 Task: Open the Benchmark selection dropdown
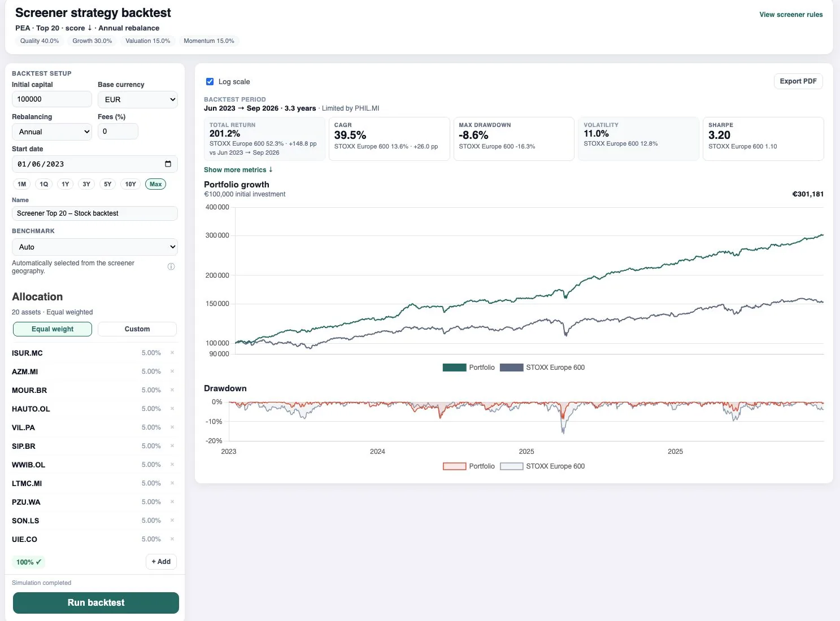coord(95,247)
